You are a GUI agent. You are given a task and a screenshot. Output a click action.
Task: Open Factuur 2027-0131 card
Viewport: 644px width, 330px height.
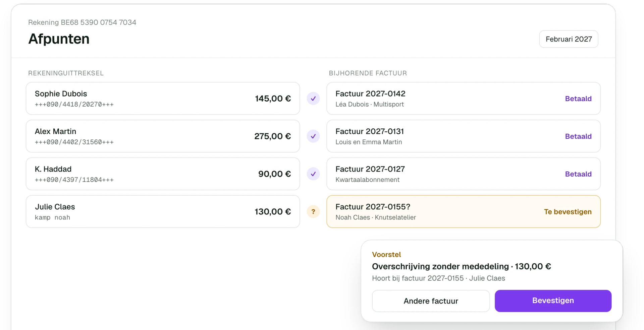coord(463,136)
